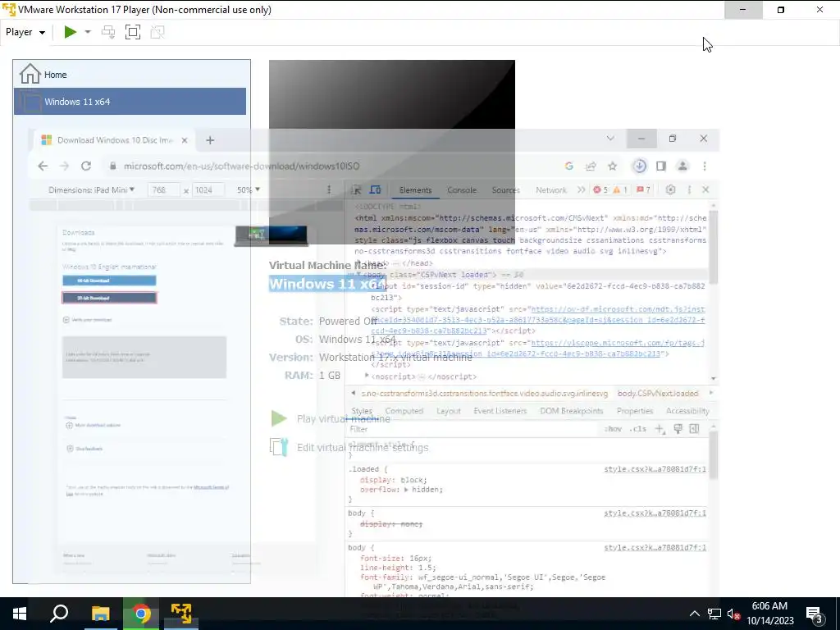Screen dimensions: 840x630
Task: Click Edit virtual machine settings link
Action: tap(363, 447)
